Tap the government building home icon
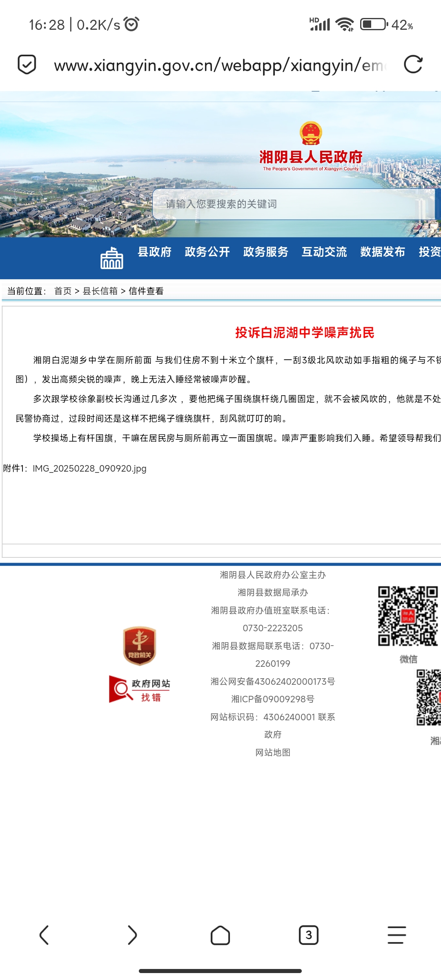This screenshot has width=441, height=980. point(111,258)
